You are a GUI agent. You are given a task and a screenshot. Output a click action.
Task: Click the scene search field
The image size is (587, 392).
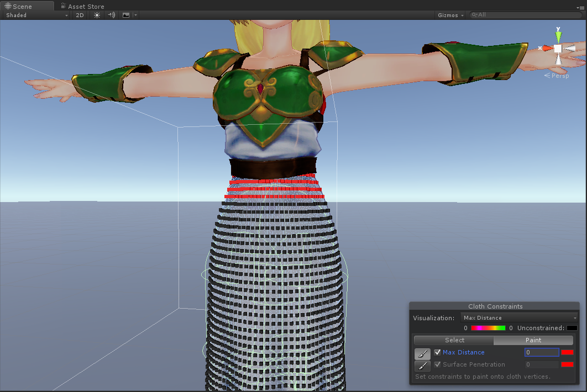(x=526, y=15)
